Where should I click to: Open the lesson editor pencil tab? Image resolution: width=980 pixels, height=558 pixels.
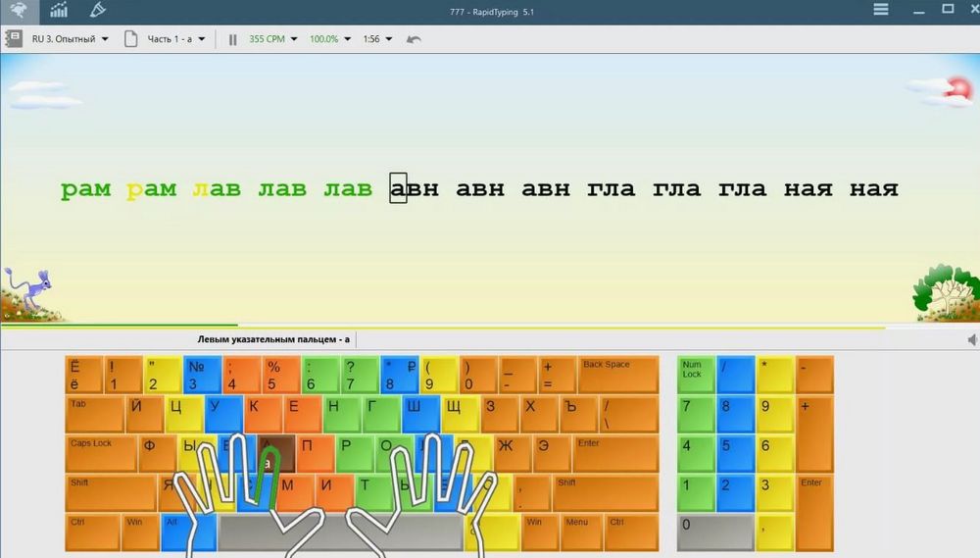[x=97, y=10]
